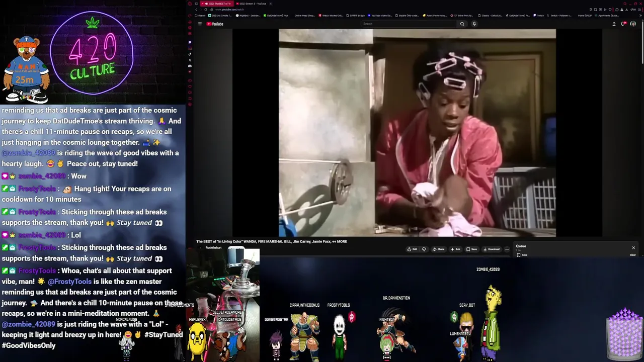Viewport: 644px width, 362px height.
Task: Dislike the video with thumbs down
Action: (x=424, y=249)
